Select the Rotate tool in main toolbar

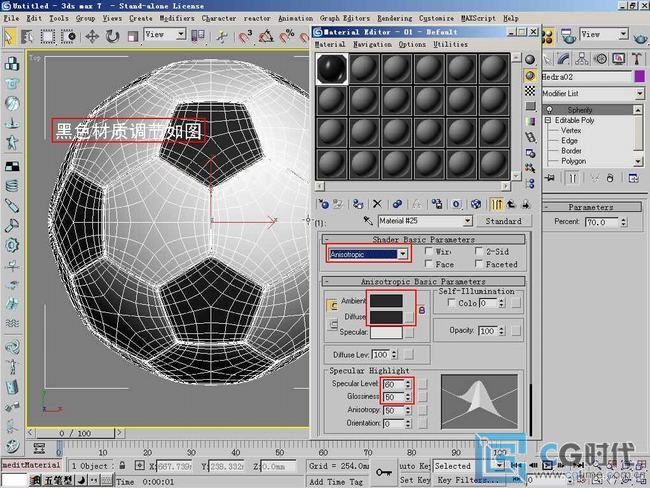[x=112, y=36]
